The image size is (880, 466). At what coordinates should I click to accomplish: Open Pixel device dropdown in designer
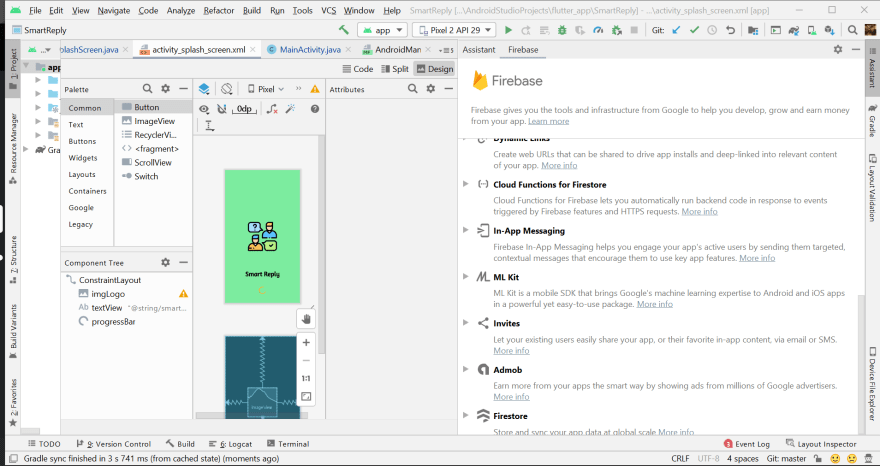tap(266, 89)
